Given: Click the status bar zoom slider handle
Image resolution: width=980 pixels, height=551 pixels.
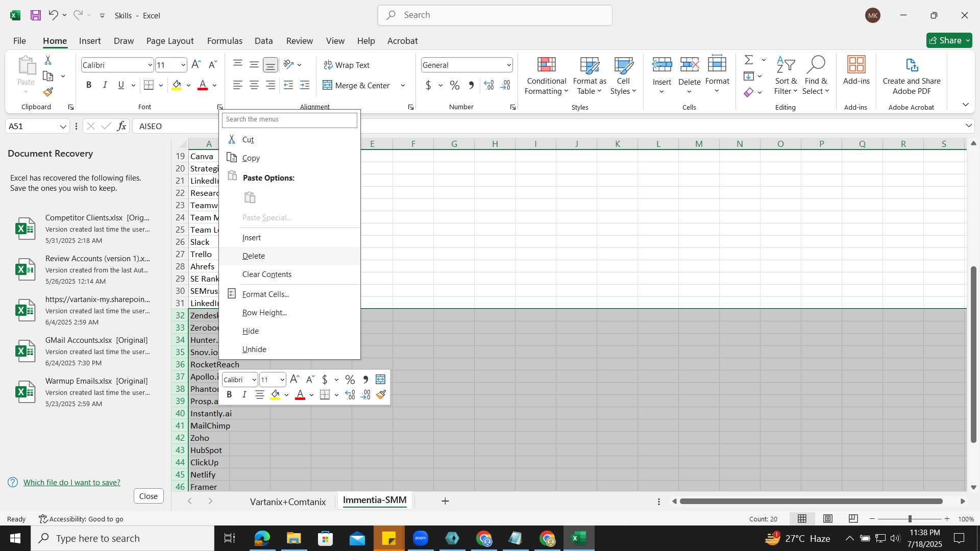Looking at the screenshot, I should (x=910, y=519).
